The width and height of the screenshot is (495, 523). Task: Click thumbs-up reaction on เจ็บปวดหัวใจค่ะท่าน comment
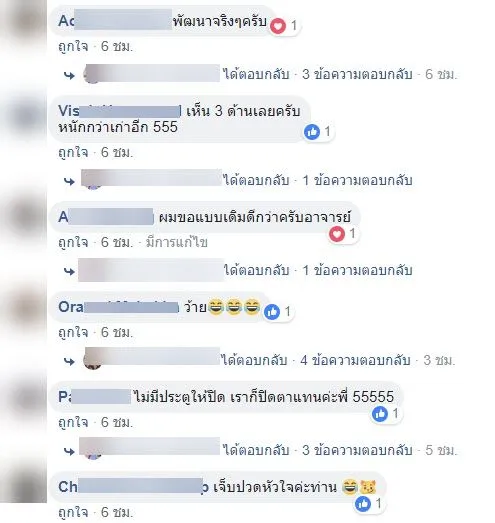363,504
